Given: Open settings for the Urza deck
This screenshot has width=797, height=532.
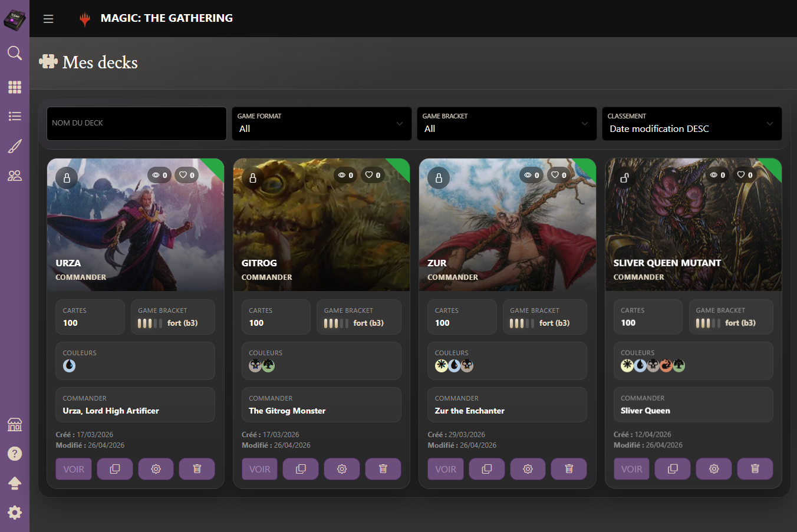Looking at the screenshot, I should pos(156,469).
